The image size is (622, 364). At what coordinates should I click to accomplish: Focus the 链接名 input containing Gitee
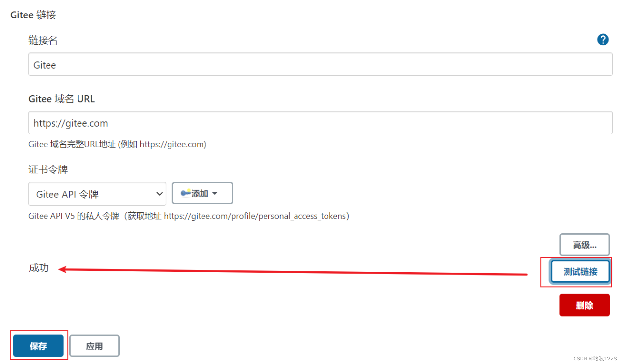click(x=320, y=64)
